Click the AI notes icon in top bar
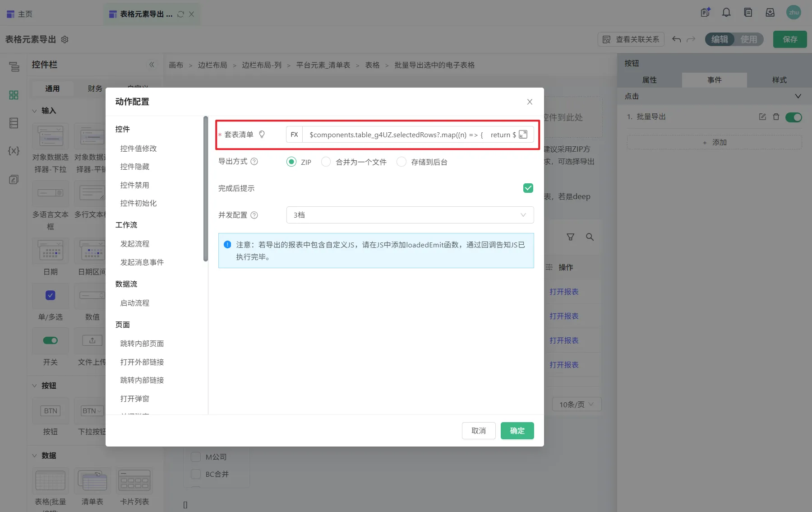 705,13
